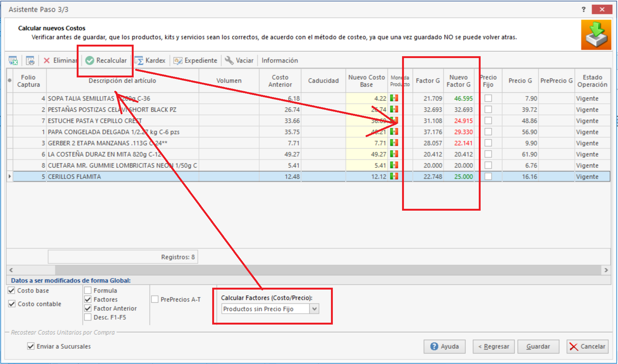618x364 pixels.
Task: Sort by the Descripción del artículo column header
Action: (x=122, y=80)
